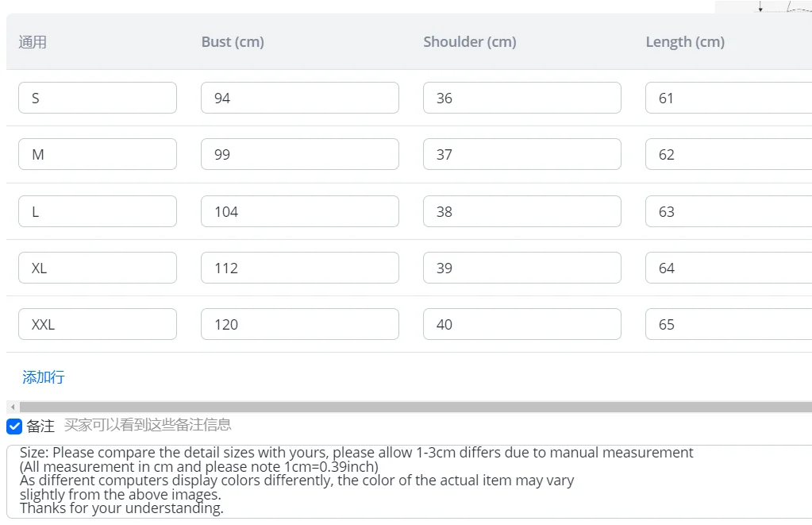Click the 通用 column header
The width and height of the screenshot is (812, 525).
33,42
